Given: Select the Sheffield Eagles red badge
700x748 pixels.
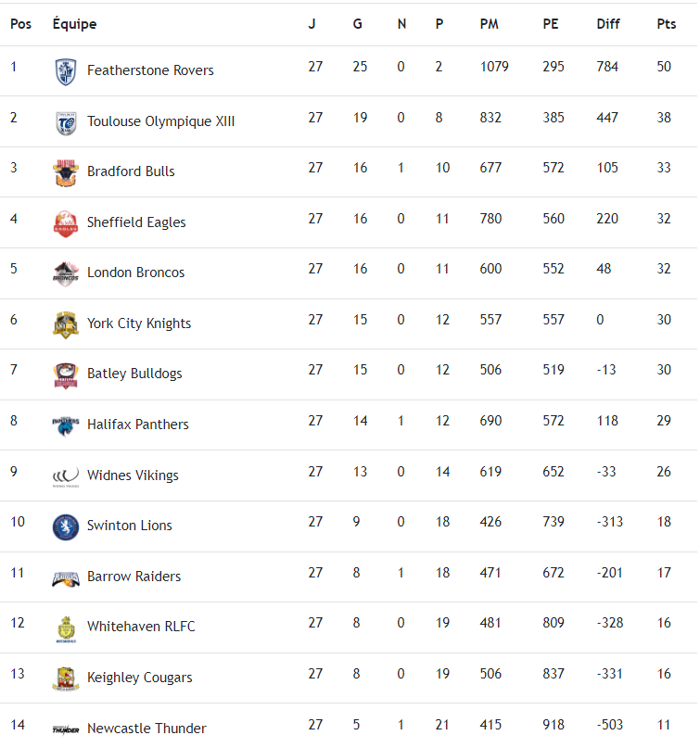Looking at the screenshot, I should (x=65, y=223).
